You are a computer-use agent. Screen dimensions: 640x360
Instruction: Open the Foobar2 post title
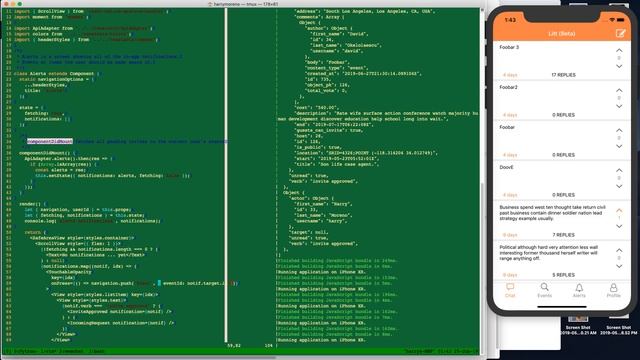coord(508,87)
